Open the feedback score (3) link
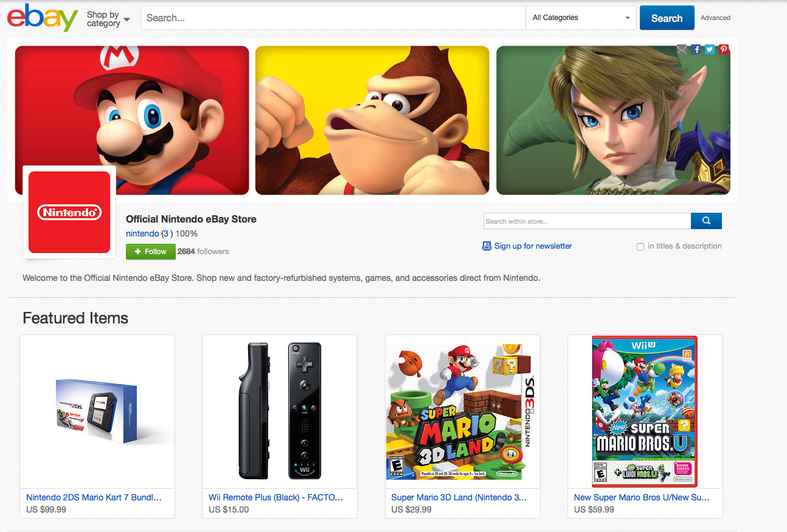The height and width of the screenshot is (532, 787). pyautogui.click(x=165, y=233)
